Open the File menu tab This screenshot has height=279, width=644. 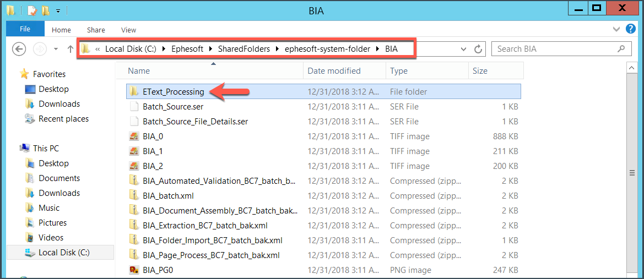click(x=25, y=29)
